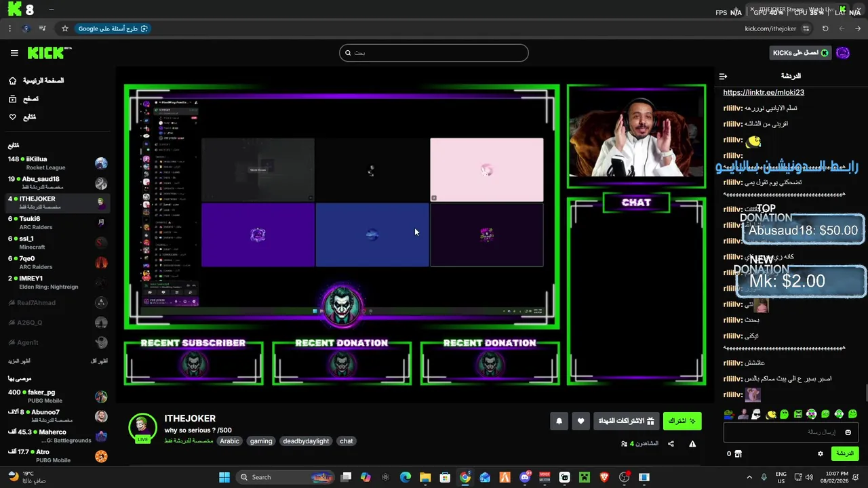Open the purple profile avatar menu

[843, 53]
